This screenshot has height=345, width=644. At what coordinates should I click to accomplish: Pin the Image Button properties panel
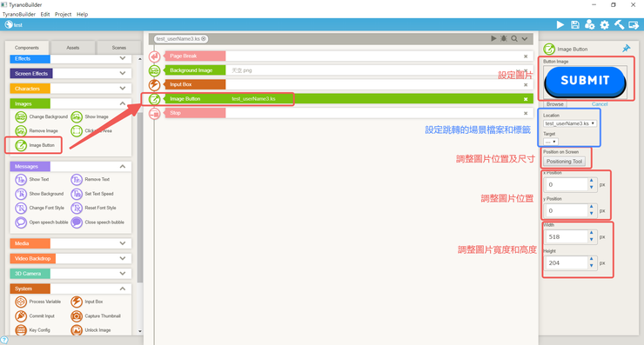626,49
